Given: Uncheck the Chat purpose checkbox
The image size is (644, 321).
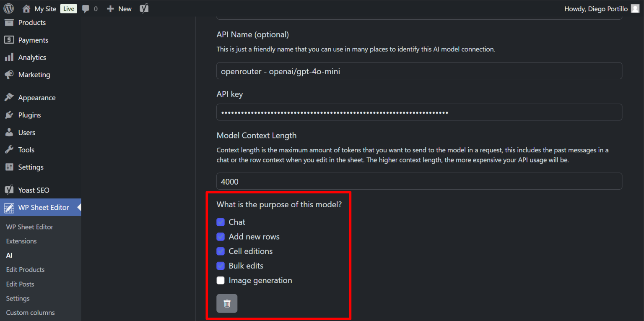Looking at the screenshot, I should pyautogui.click(x=221, y=222).
